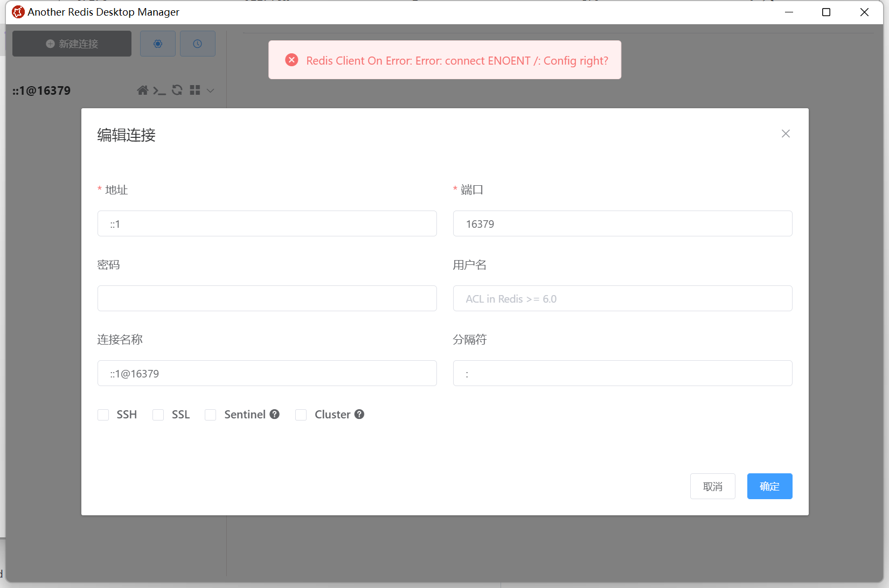Click the 地址 address input field
Screen dimensions: 889x588
[267, 223]
